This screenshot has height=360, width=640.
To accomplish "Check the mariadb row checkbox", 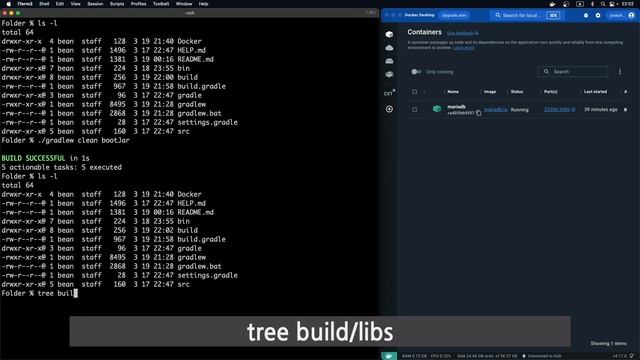I will pyautogui.click(x=415, y=109).
